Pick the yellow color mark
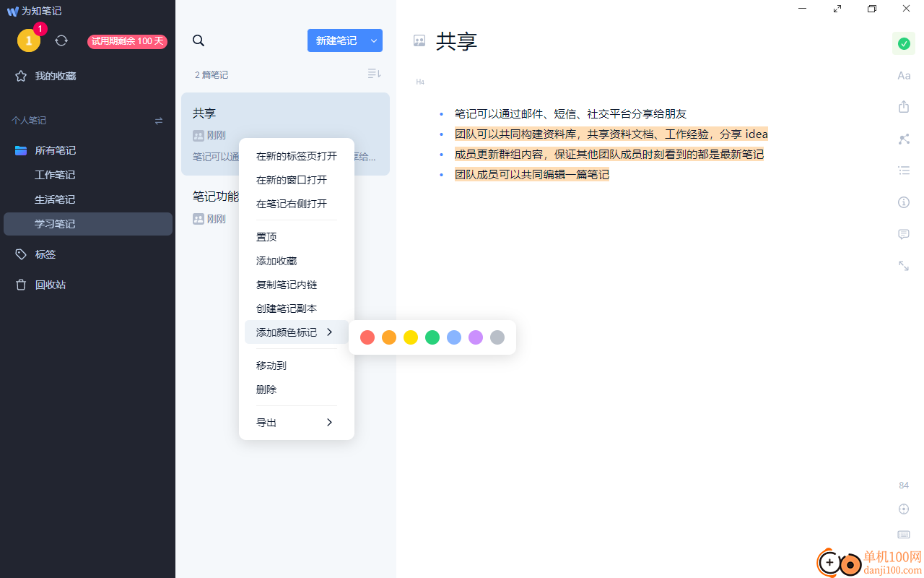Screen dimensions: 924x578 pos(411,337)
